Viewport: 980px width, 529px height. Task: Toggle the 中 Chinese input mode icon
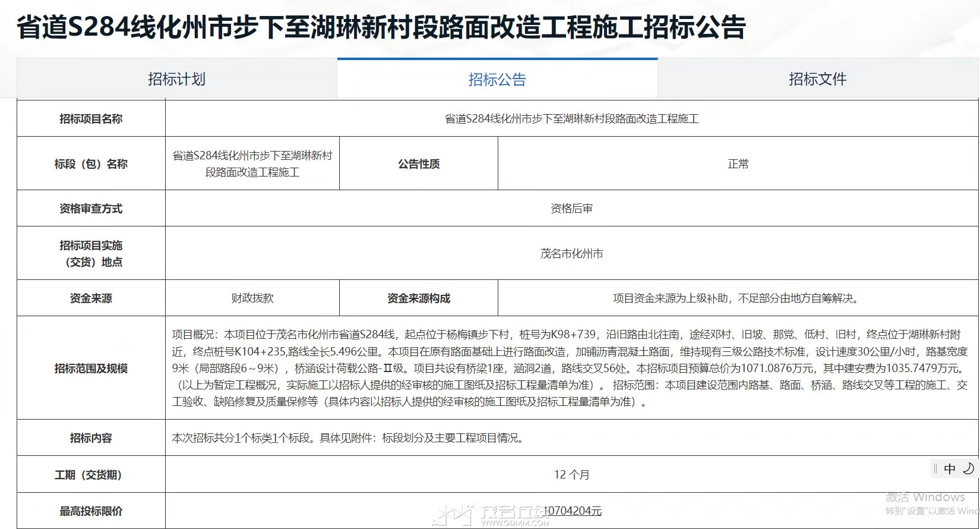[x=950, y=469]
